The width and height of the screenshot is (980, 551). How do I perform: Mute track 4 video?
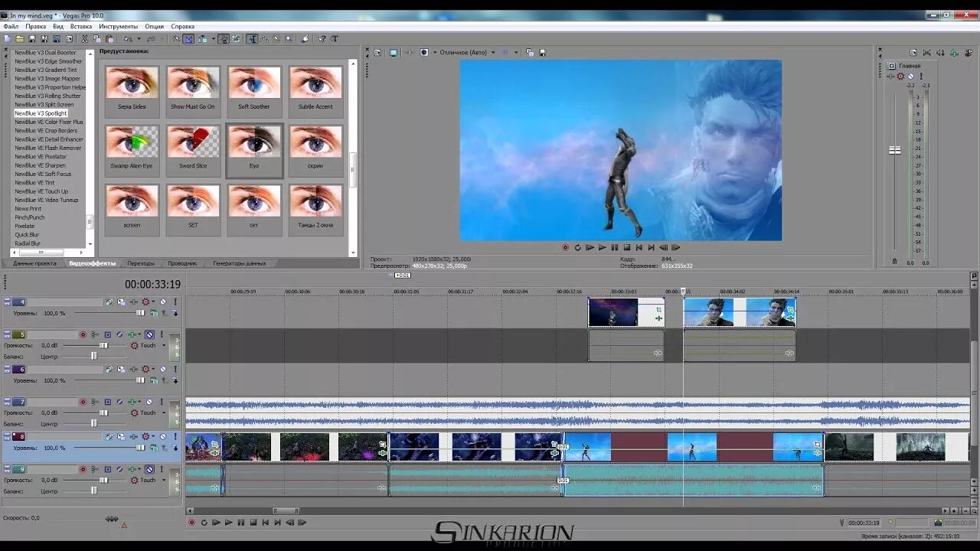click(x=163, y=302)
